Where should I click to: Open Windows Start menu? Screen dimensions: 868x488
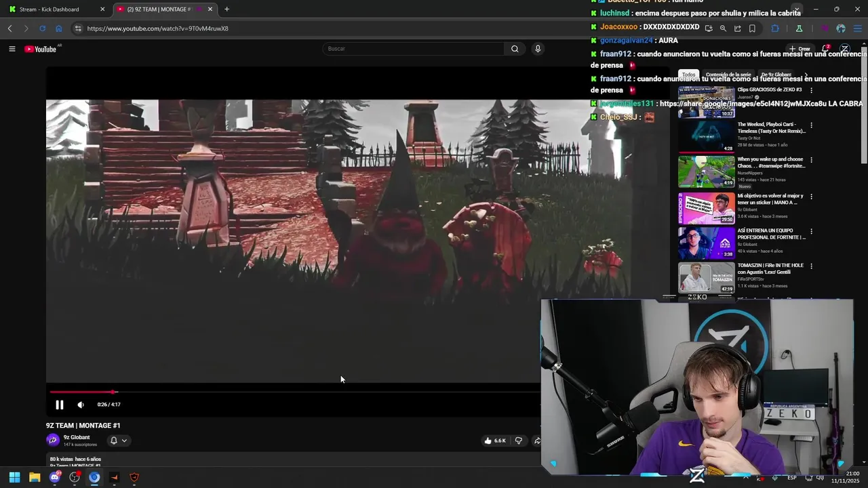click(x=14, y=477)
